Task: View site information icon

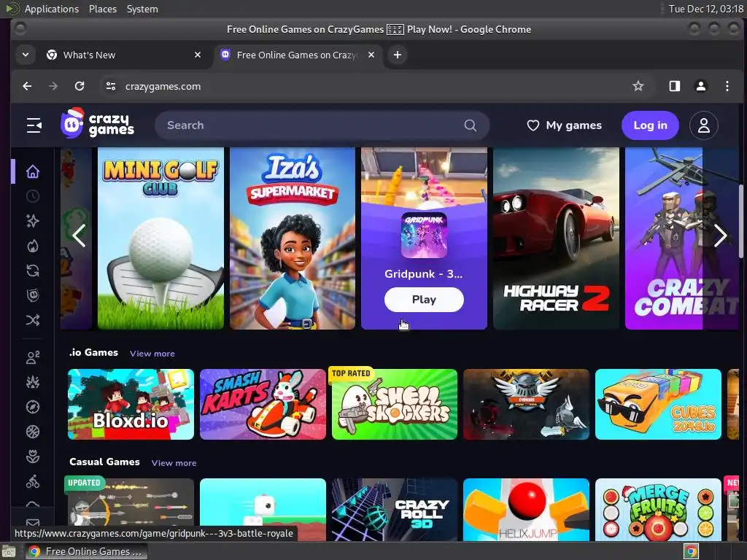Action: (x=111, y=86)
